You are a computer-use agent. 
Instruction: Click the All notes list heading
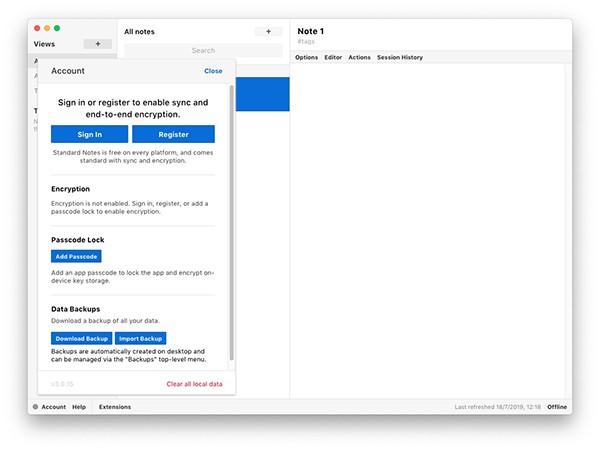[139, 32]
